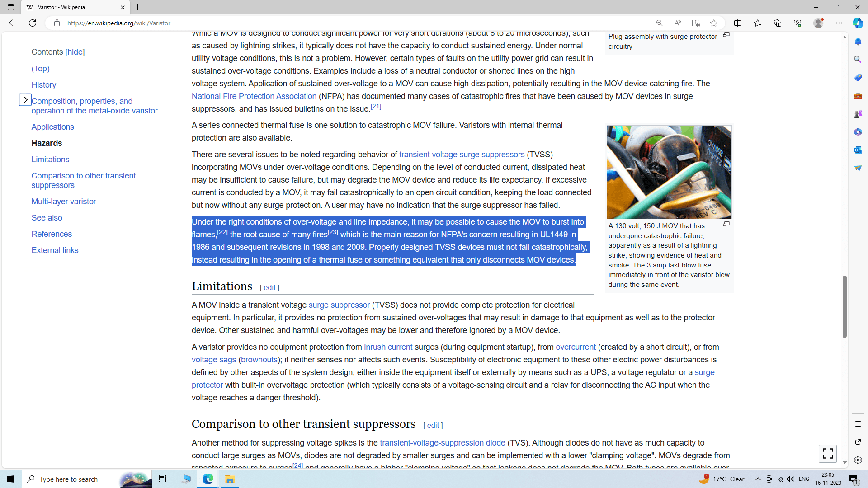Open the immersive reader icon

[x=696, y=23]
